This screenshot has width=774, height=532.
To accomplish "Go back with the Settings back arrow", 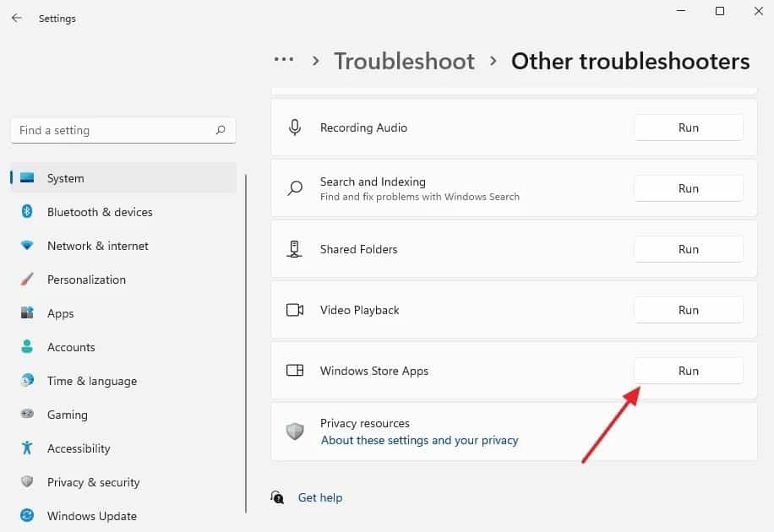I will [x=17, y=18].
